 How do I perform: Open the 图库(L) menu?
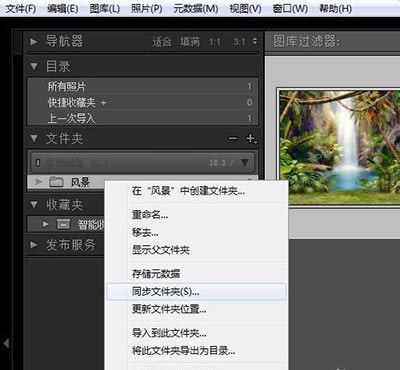point(105,8)
